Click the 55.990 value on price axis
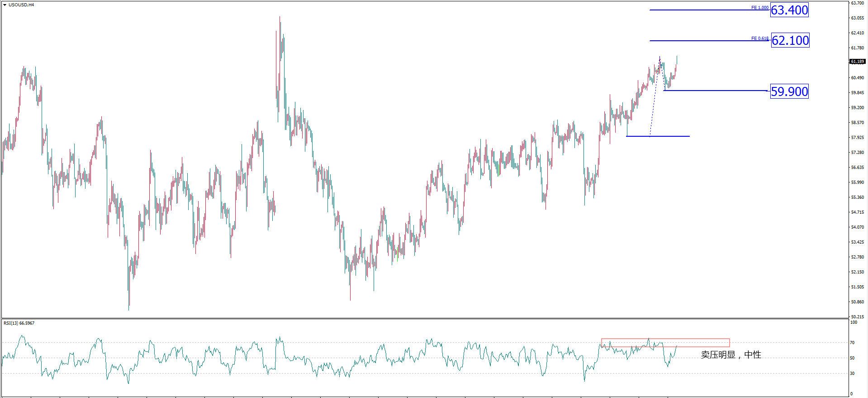The width and height of the screenshot is (868, 398). click(x=858, y=182)
